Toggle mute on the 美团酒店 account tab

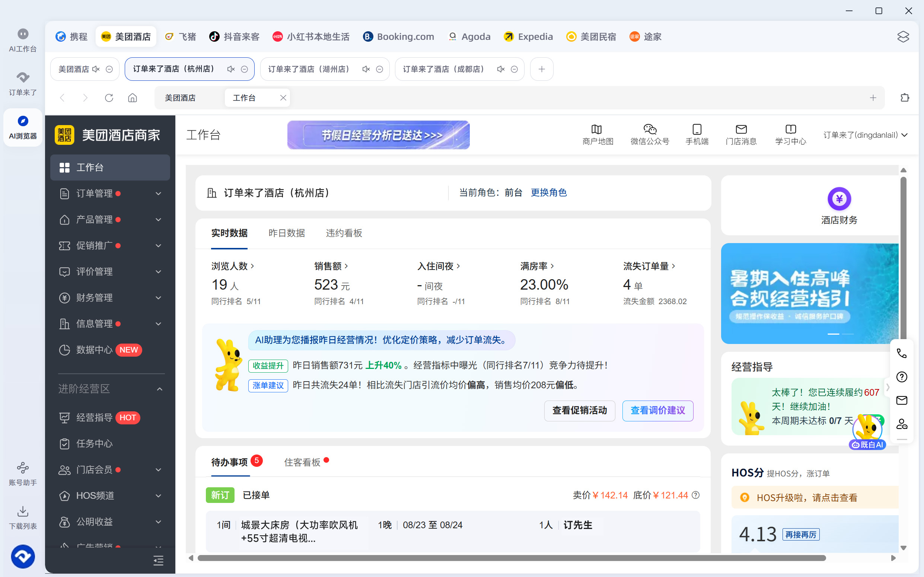click(96, 69)
